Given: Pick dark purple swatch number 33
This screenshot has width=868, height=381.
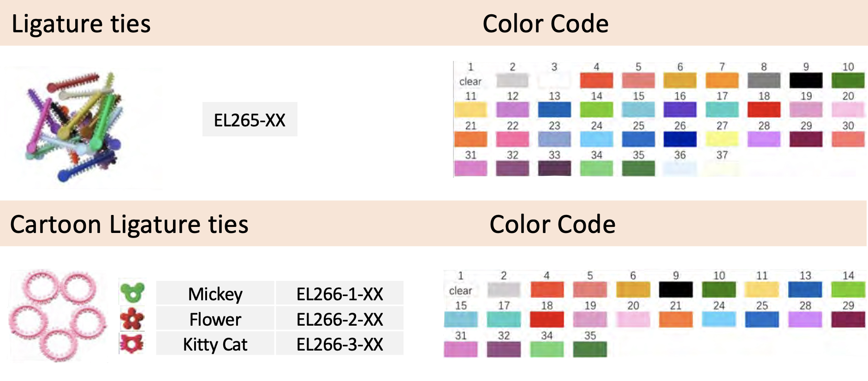Looking at the screenshot, I should point(554,168).
